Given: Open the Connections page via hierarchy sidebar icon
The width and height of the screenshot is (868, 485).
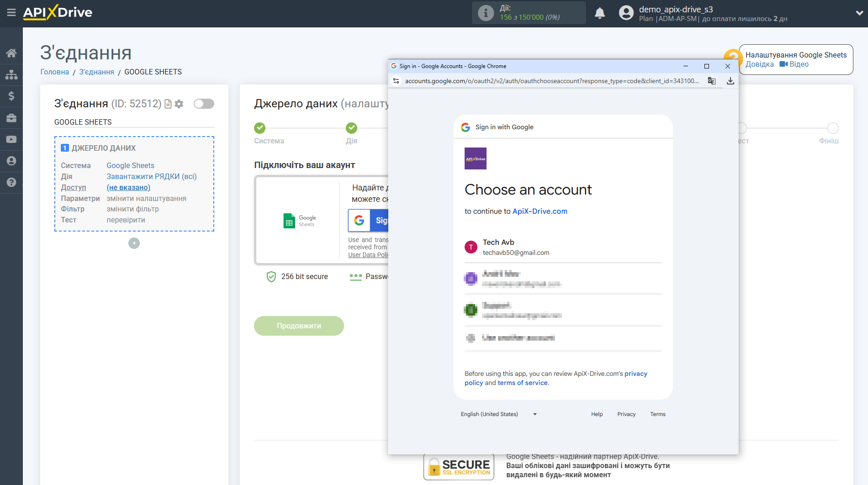Looking at the screenshot, I should pyautogui.click(x=11, y=74).
